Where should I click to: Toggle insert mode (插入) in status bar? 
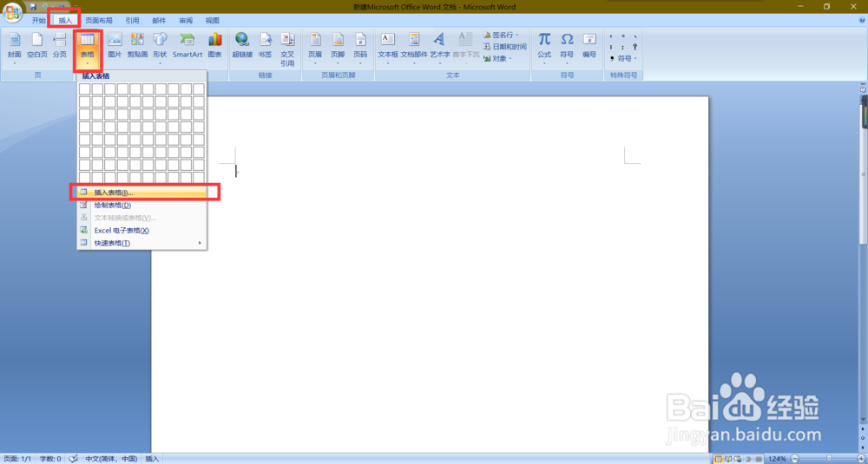[152, 459]
